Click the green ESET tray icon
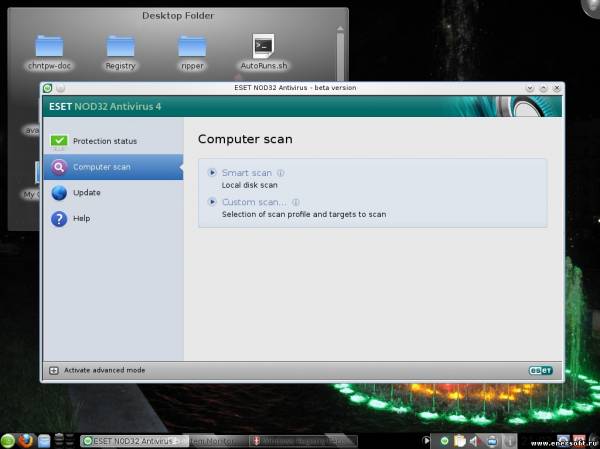Image resolution: width=600 pixels, height=449 pixels. (444, 441)
